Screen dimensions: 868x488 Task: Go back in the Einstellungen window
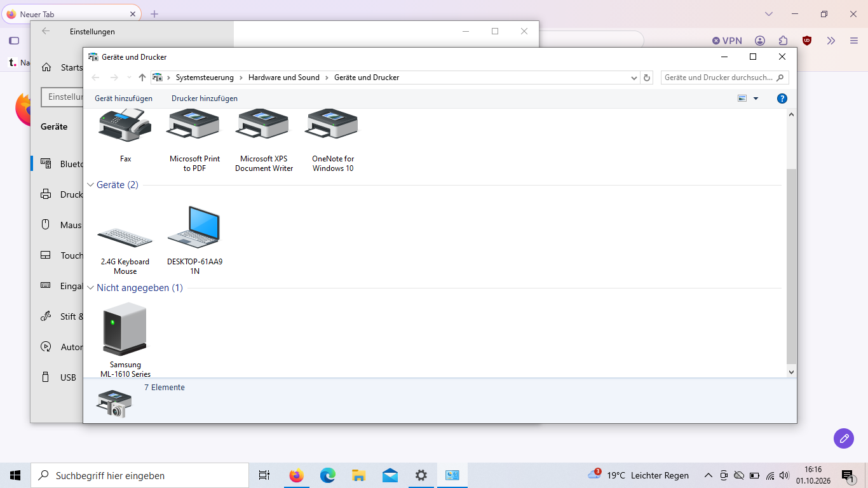[x=46, y=31]
